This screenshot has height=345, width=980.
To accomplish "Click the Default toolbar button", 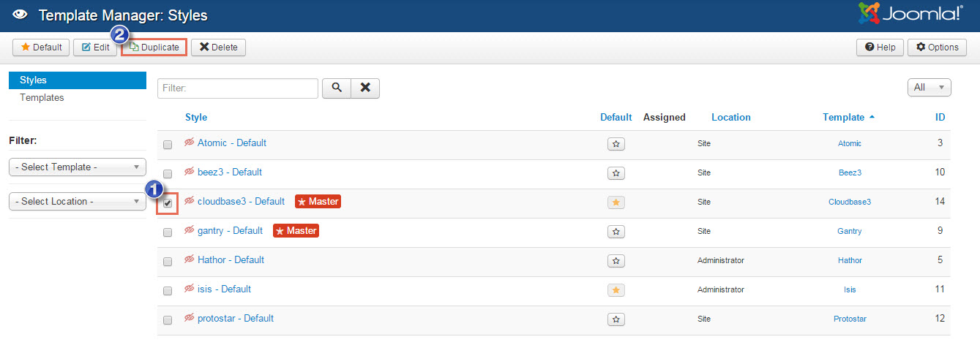I will pyautogui.click(x=41, y=47).
